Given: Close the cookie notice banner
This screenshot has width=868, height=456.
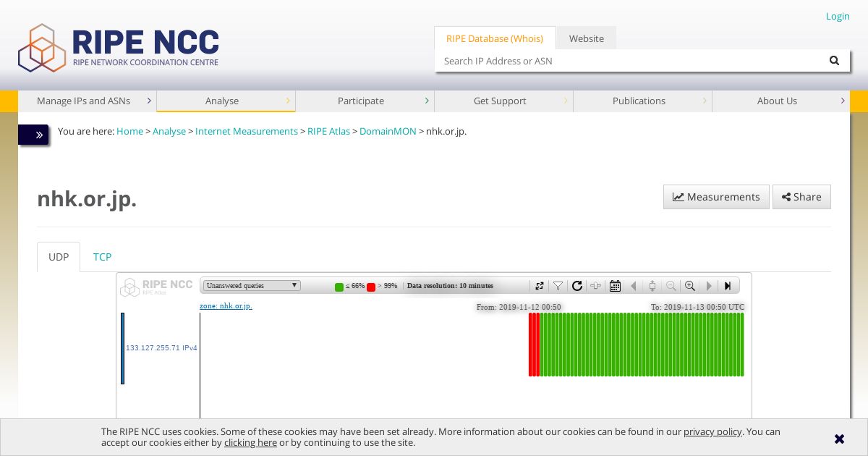Looking at the screenshot, I should point(839,439).
